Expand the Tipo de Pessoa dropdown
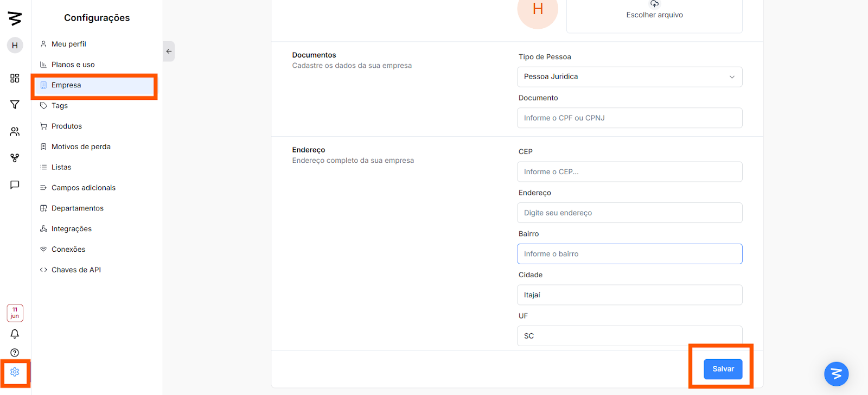The image size is (868, 395). (629, 77)
